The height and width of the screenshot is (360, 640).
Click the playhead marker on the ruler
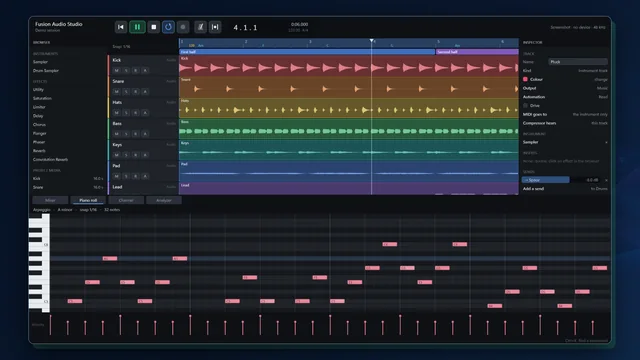pyautogui.click(x=371, y=41)
